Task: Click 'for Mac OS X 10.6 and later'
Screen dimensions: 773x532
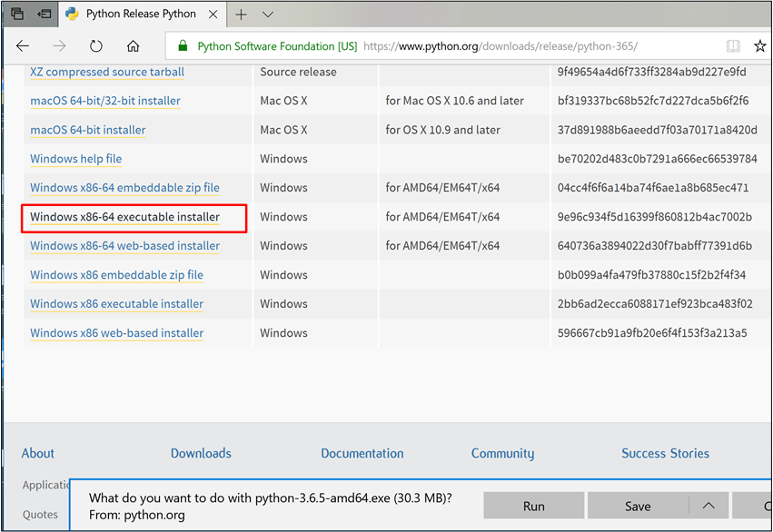Action: tap(454, 101)
